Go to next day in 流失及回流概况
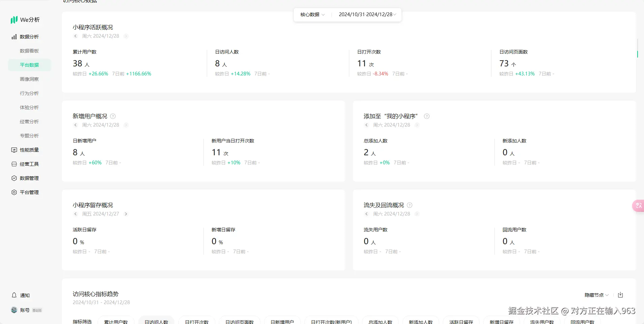This screenshot has height=324, width=644. pyautogui.click(x=417, y=214)
